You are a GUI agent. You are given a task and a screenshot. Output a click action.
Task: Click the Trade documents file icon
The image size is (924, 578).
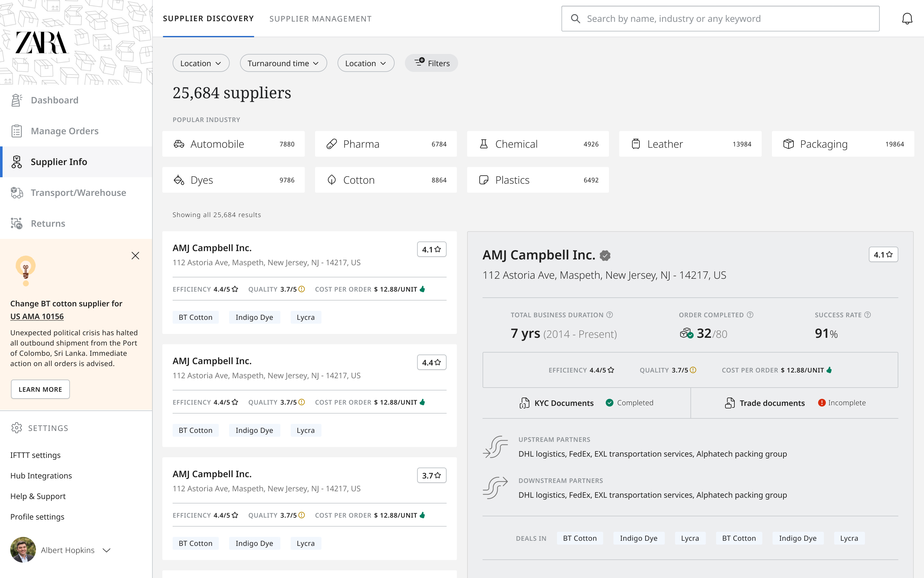730,403
